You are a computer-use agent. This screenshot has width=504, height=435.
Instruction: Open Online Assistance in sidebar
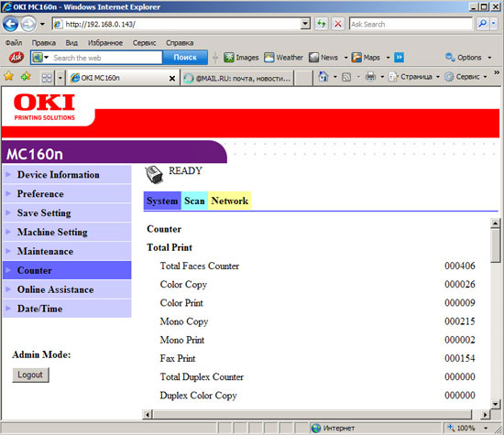tap(67, 289)
